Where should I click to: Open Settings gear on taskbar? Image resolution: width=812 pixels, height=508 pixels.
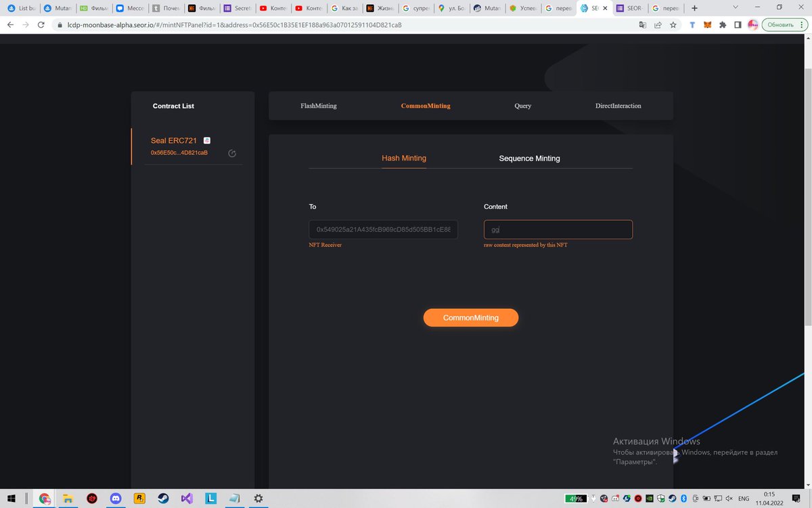(258, 498)
